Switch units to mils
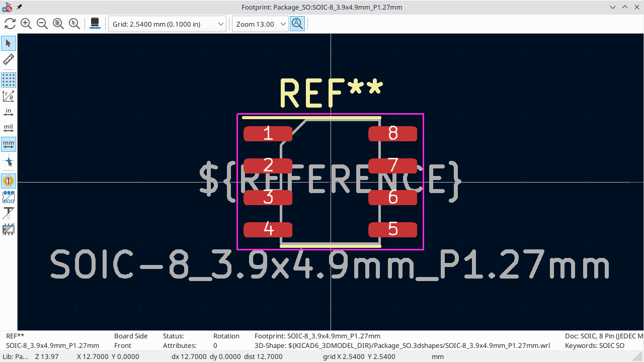644x362 pixels. pos(9,128)
